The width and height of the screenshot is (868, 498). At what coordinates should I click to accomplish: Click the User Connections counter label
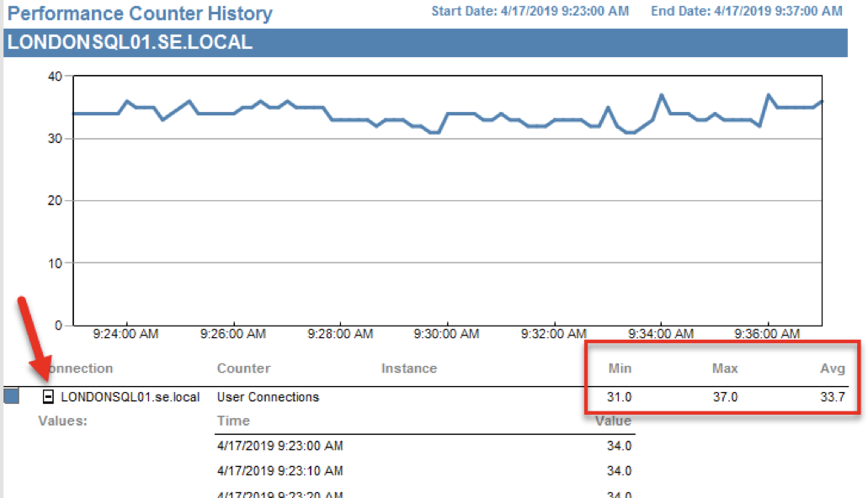point(270,396)
